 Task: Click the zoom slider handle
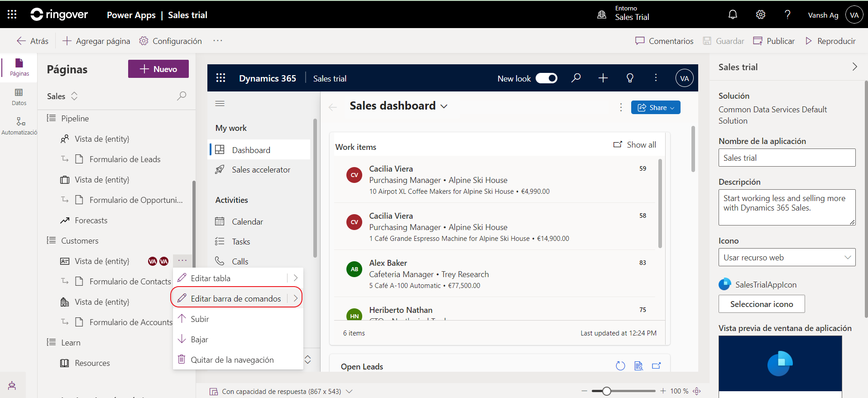pyautogui.click(x=607, y=391)
